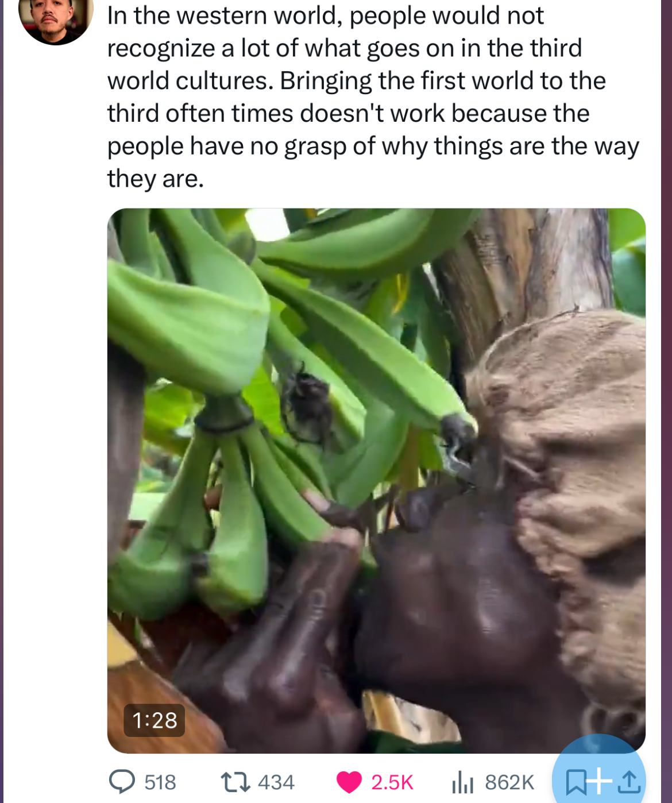
Task: Unlike the tweet via the pink heart
Action: pos(349,782)
